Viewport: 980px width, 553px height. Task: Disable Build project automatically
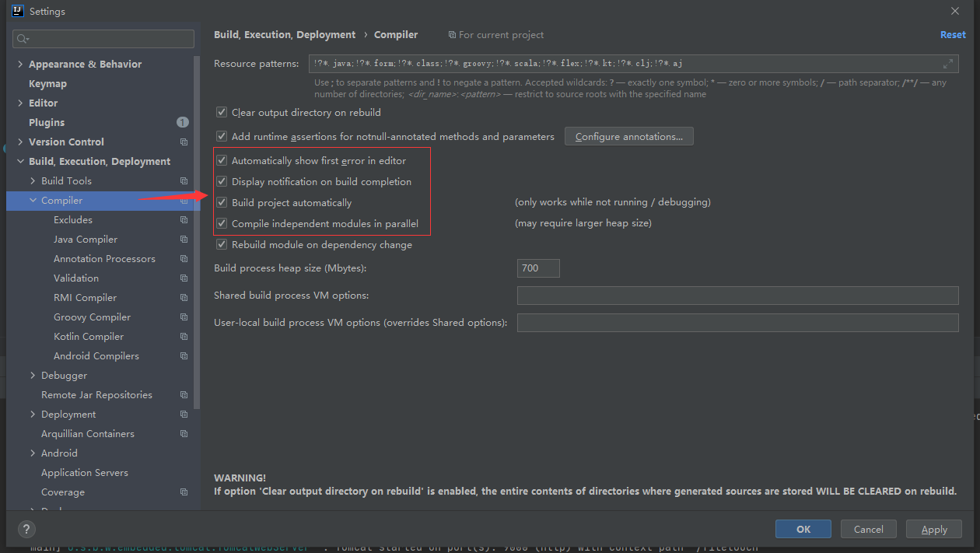(x=222, y=203)
